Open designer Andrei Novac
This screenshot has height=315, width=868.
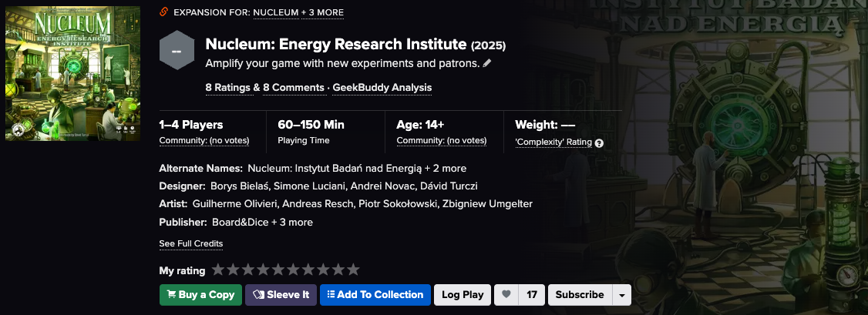click(x=382, y=186)
